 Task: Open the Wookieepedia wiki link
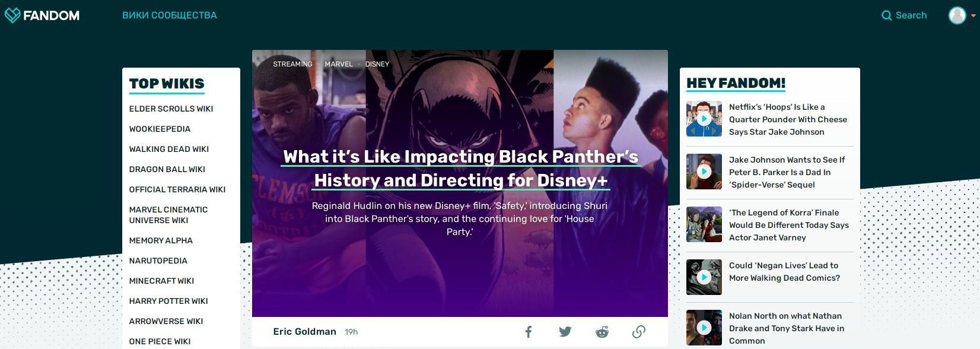tap(160, 129)
